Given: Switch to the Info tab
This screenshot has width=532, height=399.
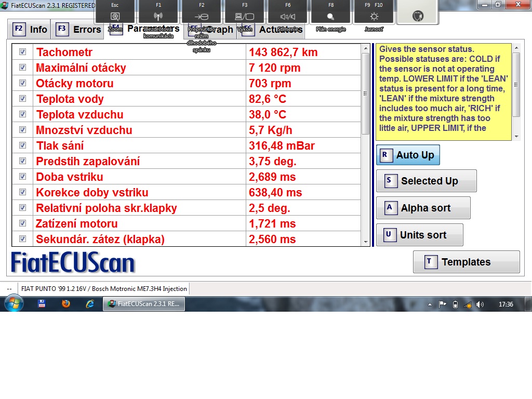Looking at the screenshot, I should [31, 29].
